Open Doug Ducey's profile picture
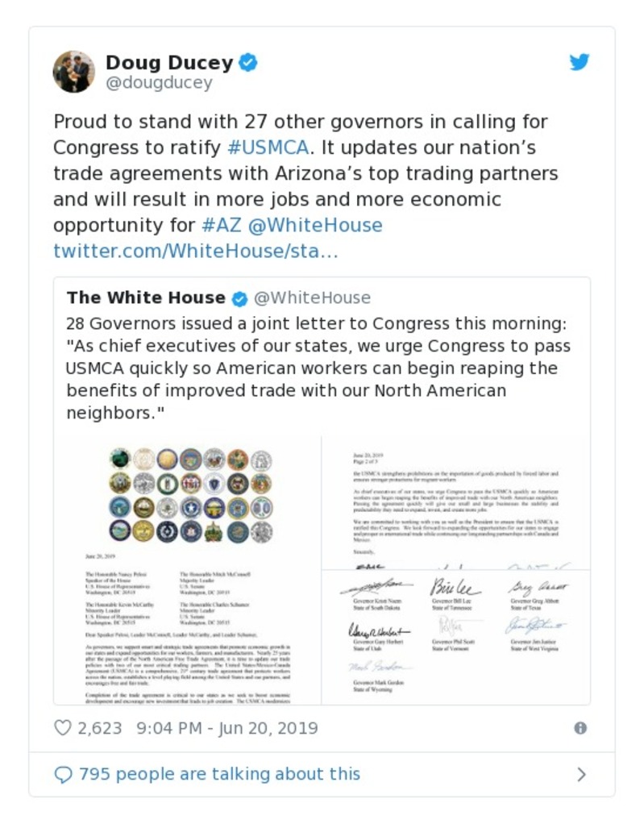644x828 pixels. [73, 72]
